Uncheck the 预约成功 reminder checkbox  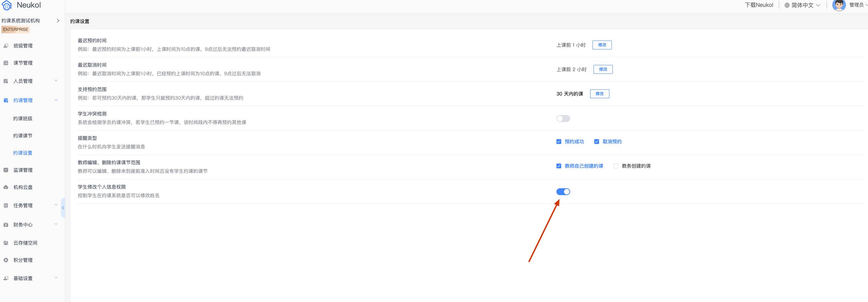(559, 142)
